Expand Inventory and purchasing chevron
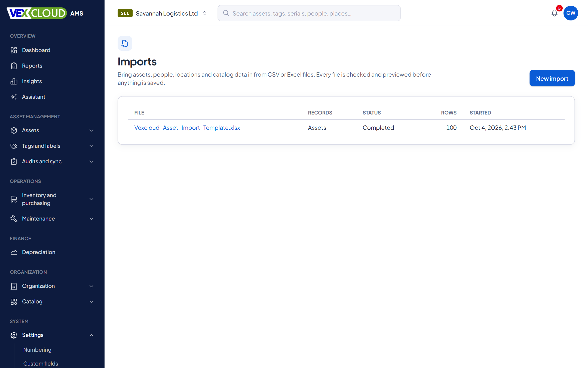This screenshot has width=588, height=368. pos(91,199)
